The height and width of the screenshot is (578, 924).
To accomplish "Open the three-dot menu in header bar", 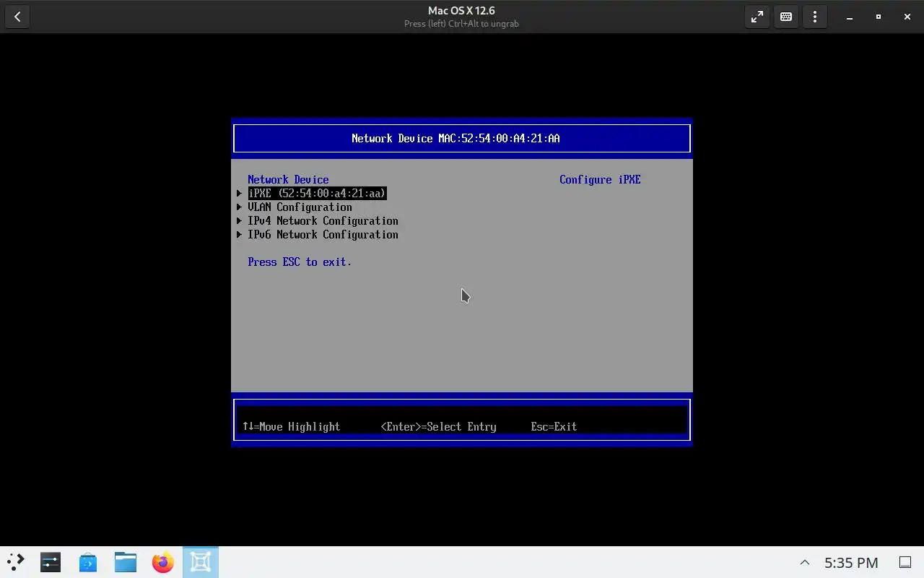I will [x=815, y=17].
